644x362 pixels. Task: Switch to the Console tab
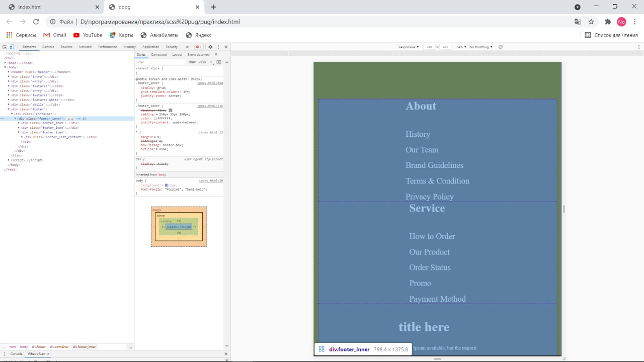click(48, 47)
